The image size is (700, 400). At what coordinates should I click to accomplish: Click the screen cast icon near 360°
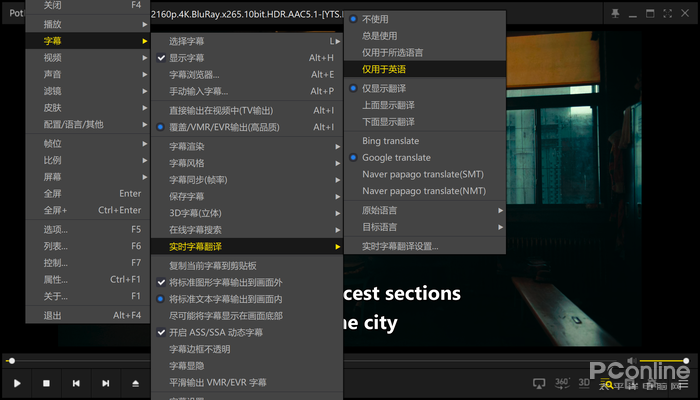coord(539,383)
